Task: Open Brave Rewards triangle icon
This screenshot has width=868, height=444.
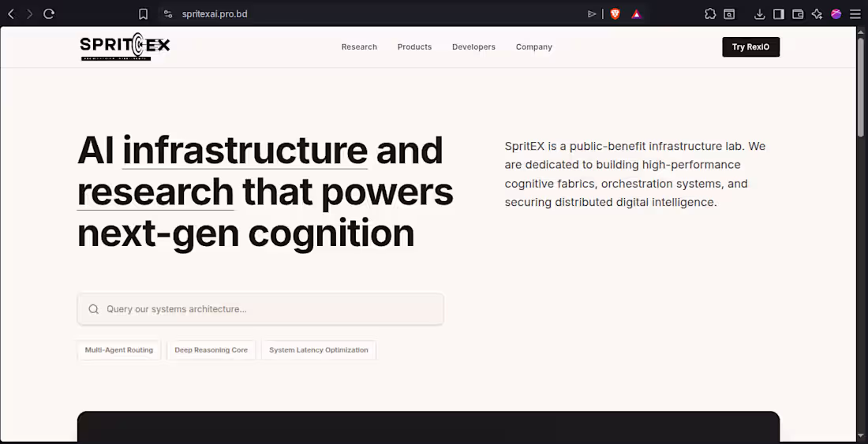Action: pos(637,14)
